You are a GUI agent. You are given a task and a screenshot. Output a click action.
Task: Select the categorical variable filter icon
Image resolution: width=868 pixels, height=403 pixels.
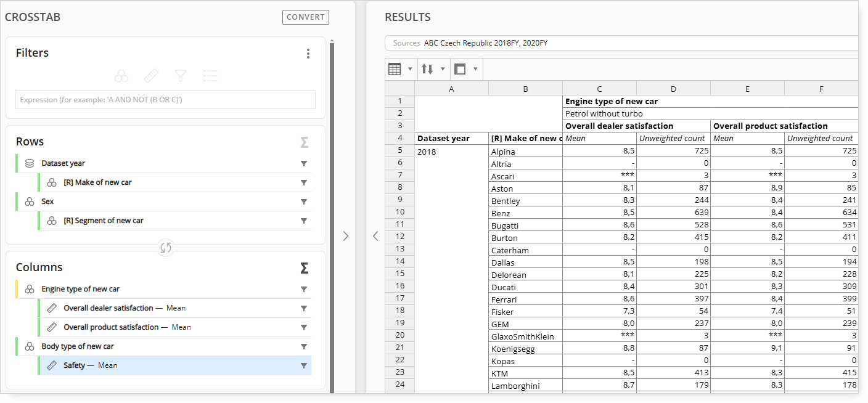[121, 76]
